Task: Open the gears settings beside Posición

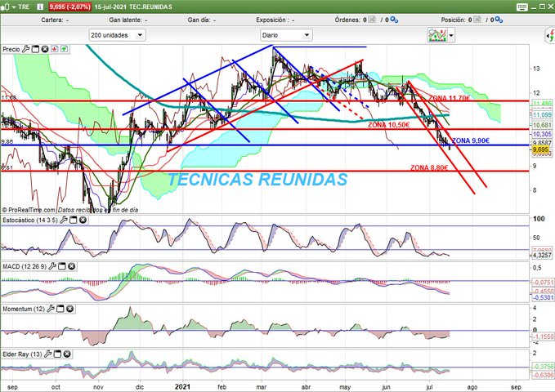Action: pos(499,20)
